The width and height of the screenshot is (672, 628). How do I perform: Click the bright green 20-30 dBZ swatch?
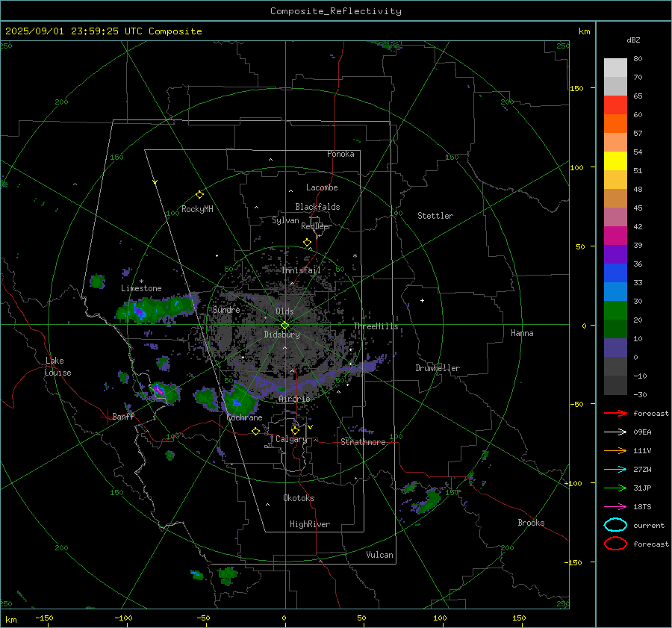point(615,311)
